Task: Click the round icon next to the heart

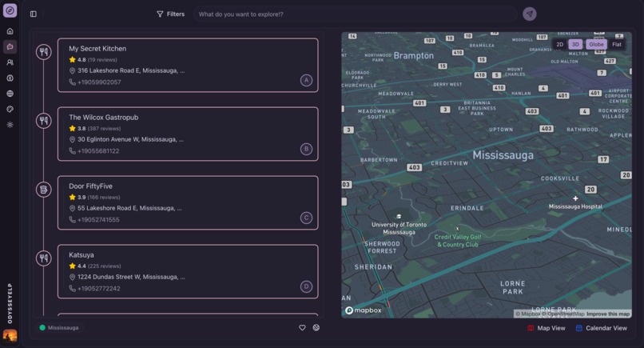Action: pyautogui.click(x=316, y=328)
